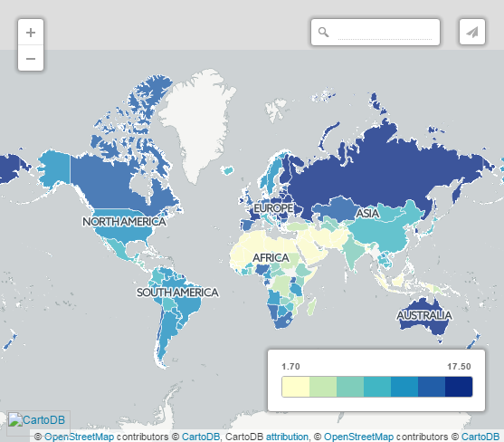Screen dimensions: 504x442
Task: Click the legend maximum value 17.50
Action: click(459, 367)
